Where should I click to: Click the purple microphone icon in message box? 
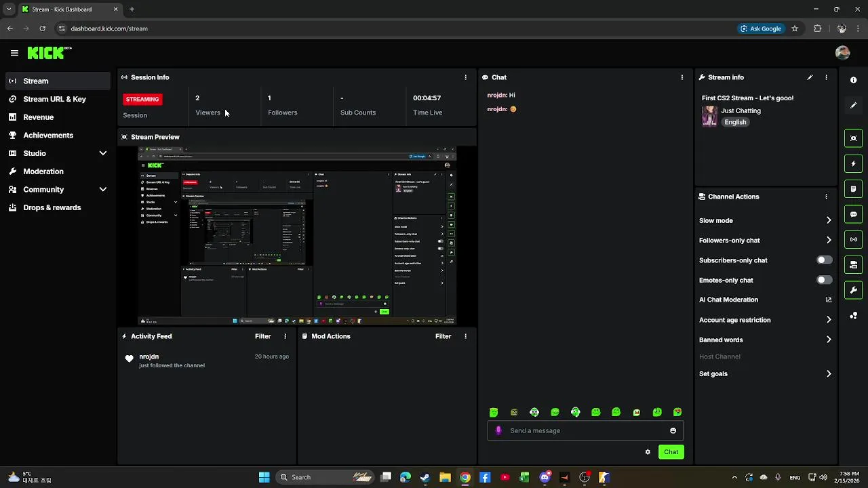(498, 430)
